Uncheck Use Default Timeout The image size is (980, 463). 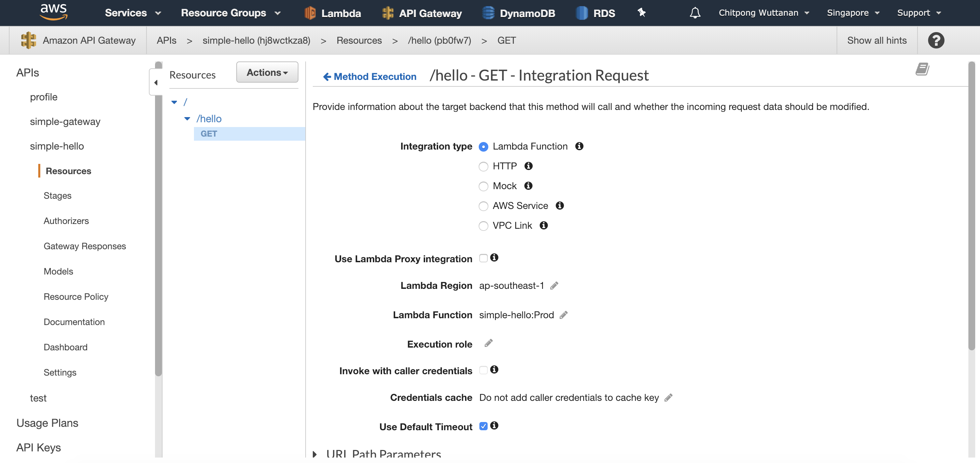coord(483,426)
